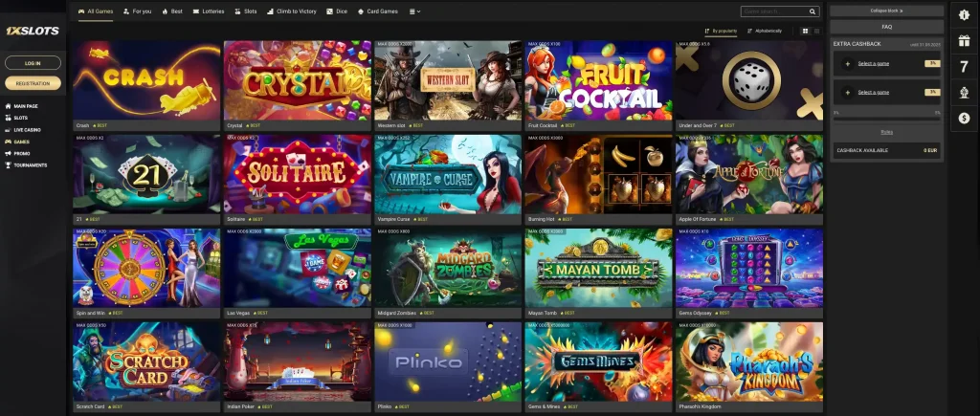Open the Plinko game thumbnail
Viewport: 980px width, 416px height.
tap(448, 361)
